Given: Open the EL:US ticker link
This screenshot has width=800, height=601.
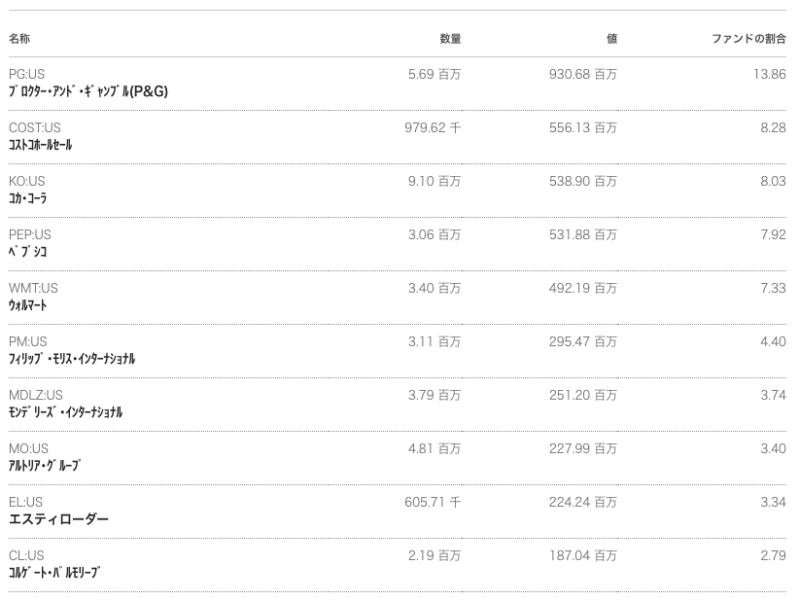Looking at the screenshot, I should tap(26, 501).
